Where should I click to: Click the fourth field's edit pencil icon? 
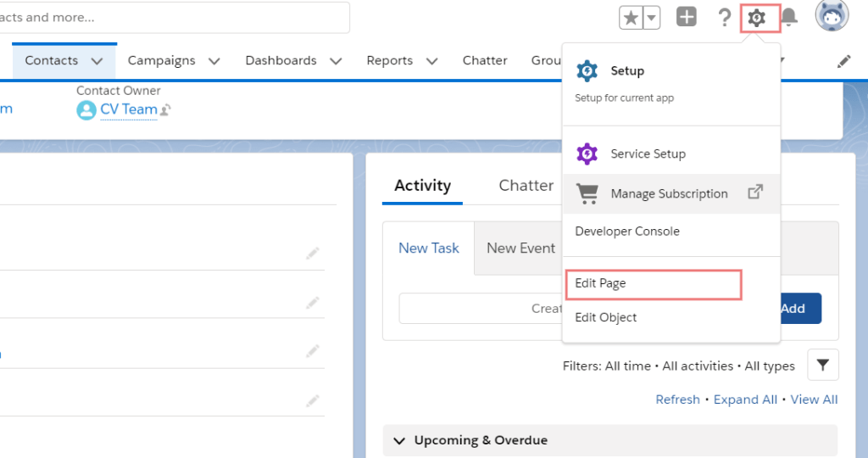coord(313,400)
